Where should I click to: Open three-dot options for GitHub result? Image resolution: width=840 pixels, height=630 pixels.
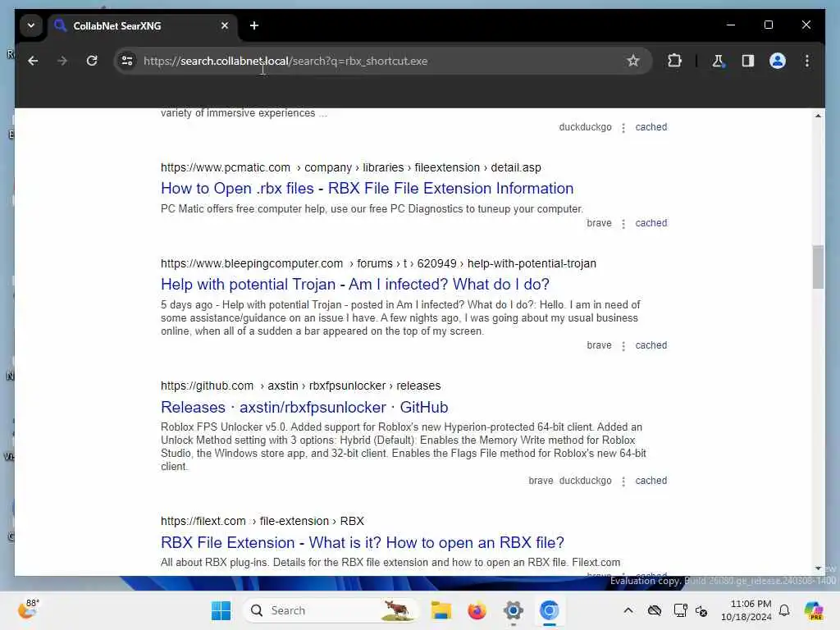tap(623, 481)
